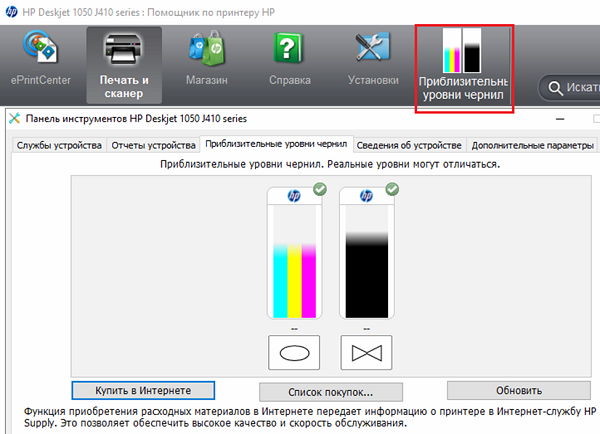Screen dimensions: 600x434
Task: Click the HP logo on color cartridge
Action: point(294,197)
